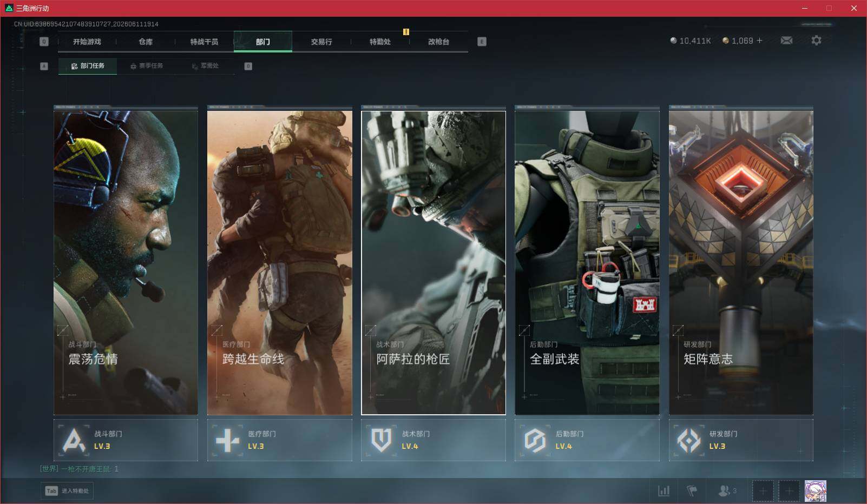The image size is (867, 504).
Task: Open the 军需处 sub-tab
Action: coord(205,66)
